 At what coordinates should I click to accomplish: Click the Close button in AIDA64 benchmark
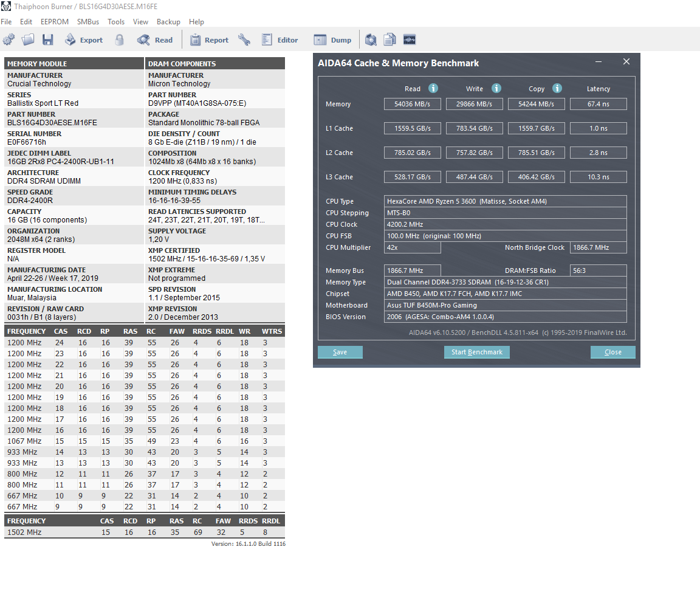(612, 352)
